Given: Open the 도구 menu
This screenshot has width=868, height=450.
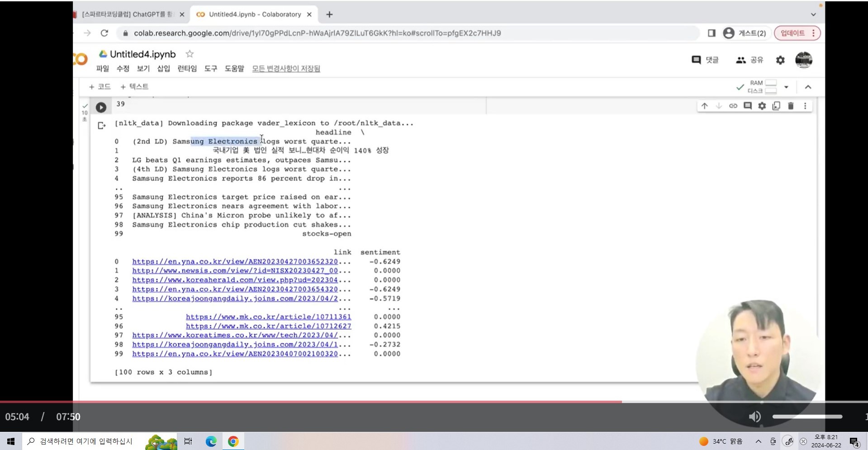Looking at the screenshot, I should point(211,68).
